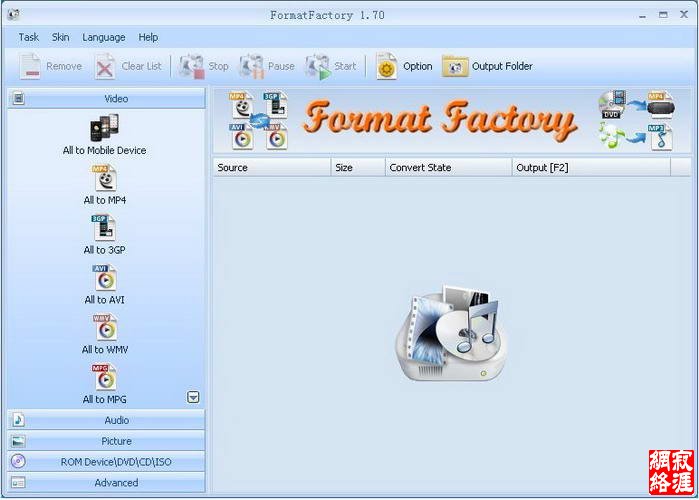Screen dimensions: 699x500
Task: Click the ROM Device disc icon
Action: coord(18,461)
